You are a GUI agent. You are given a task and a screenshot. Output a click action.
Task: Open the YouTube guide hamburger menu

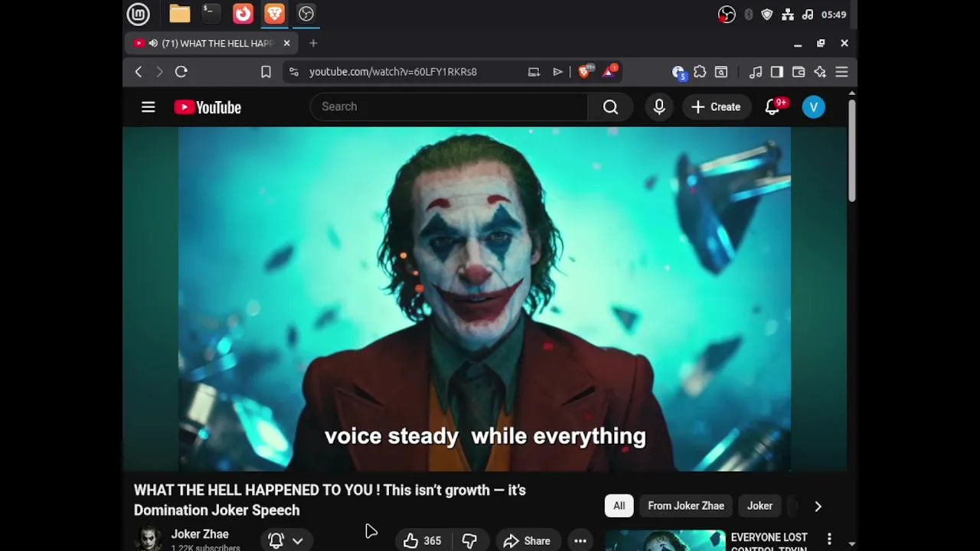tap(149, 107)
